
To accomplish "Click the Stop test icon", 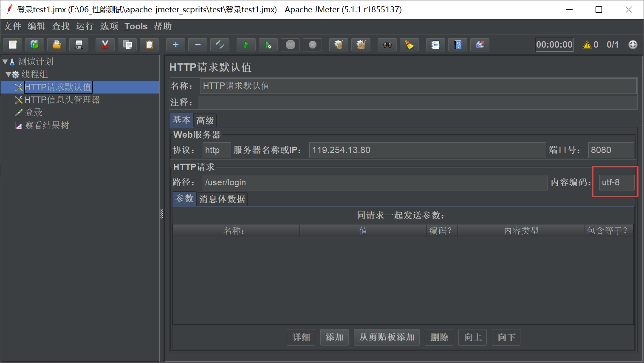I will click(x=290, y=45).
